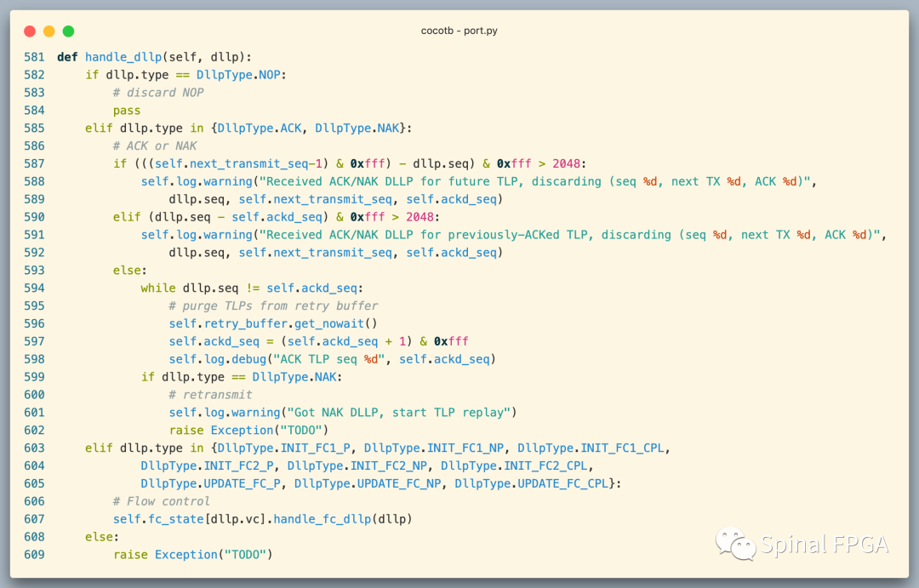This screenshot has height=588, width=919.
Task: Click 'DllpType.NOP' on line 582
Action: click(238, 75)
